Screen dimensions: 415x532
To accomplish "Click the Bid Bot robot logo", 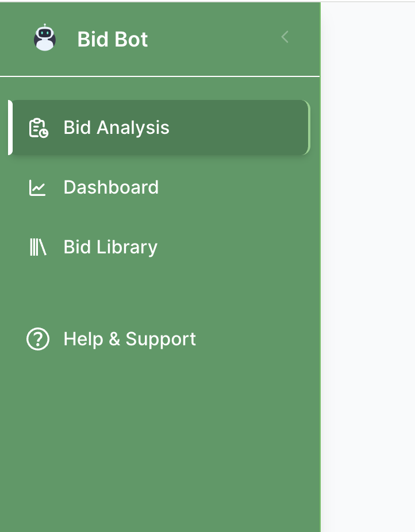I will [45, 38].
